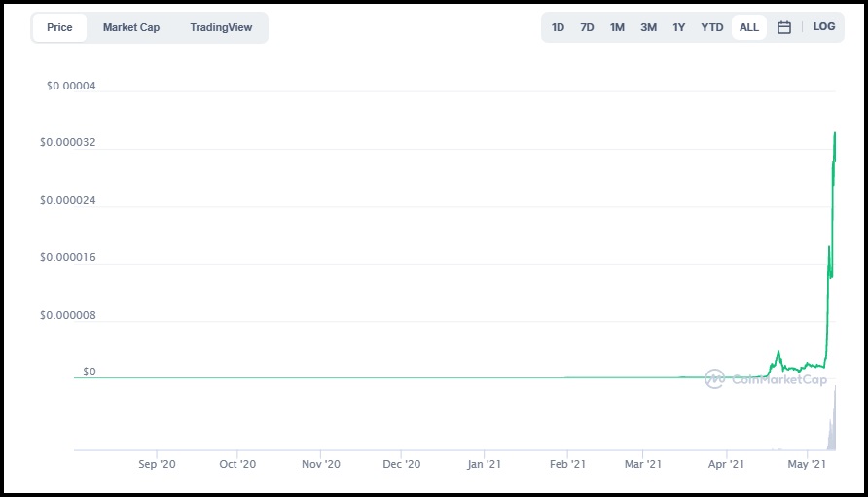Click the $0.000032 y-axis label
Viewport: 868px width, 497px height.
click(67, 142)
